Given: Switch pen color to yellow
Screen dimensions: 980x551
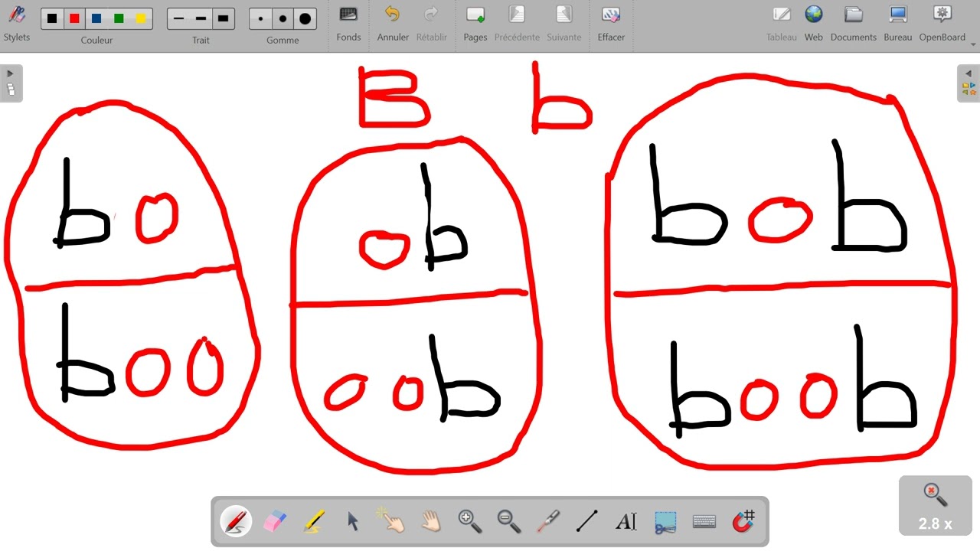Looking at the screenshot, I should click(141, 18).
